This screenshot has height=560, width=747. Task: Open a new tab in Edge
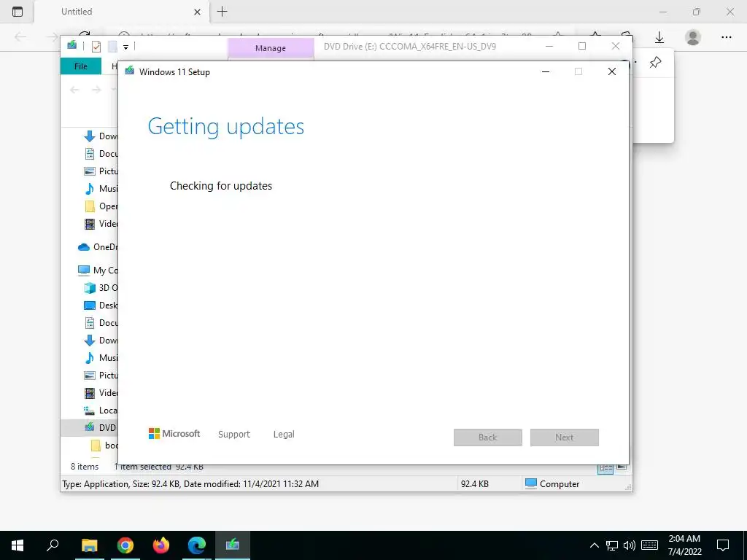(x=222, y=12)
